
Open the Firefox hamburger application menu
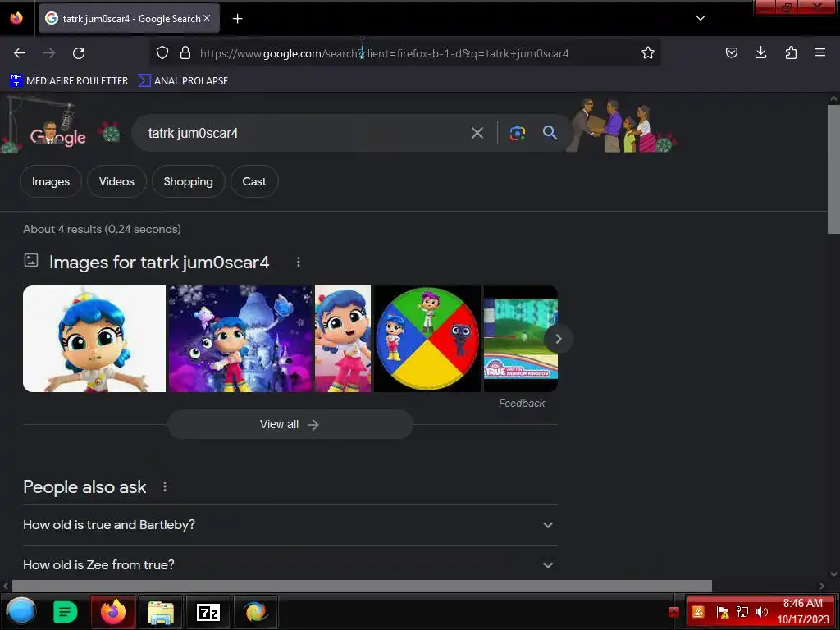pos(820,52)
